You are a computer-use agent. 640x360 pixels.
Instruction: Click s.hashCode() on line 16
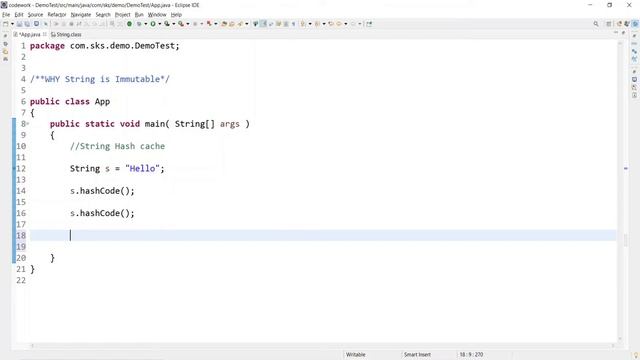[x=102, y=213]
